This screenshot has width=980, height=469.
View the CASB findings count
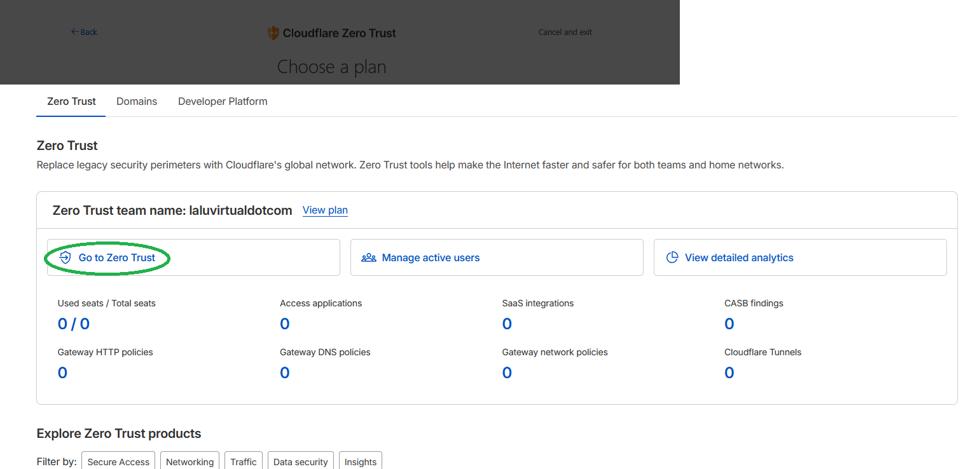coord(729,324)
